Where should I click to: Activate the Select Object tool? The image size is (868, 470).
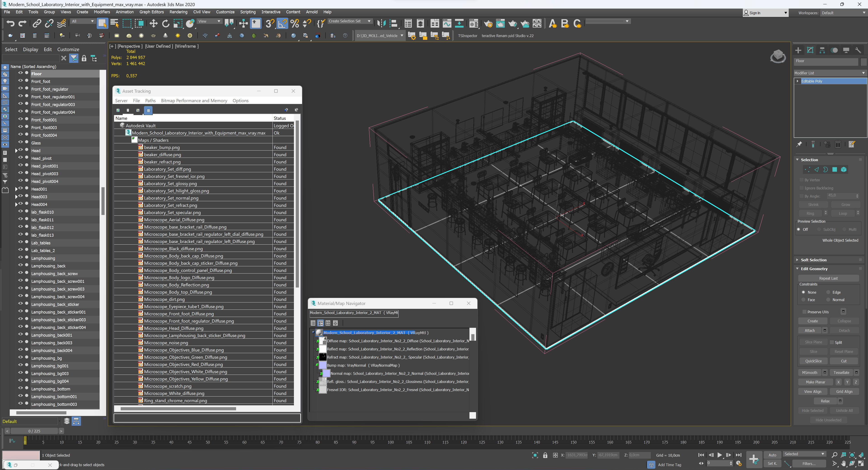pyautogui.click(x=102, y=23)
